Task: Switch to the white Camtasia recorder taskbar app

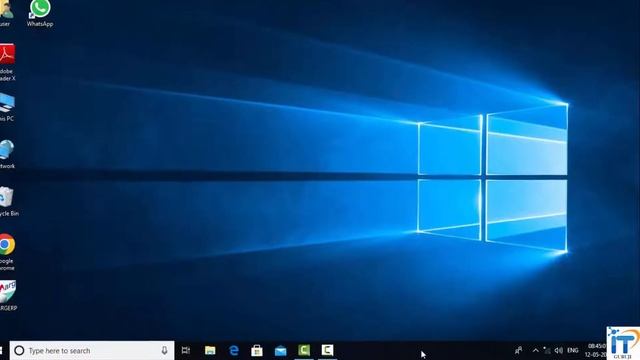Action: pos(327,350)
